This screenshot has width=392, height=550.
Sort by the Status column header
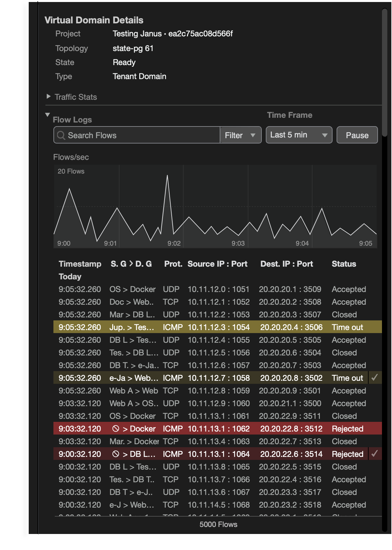point(344,264)
